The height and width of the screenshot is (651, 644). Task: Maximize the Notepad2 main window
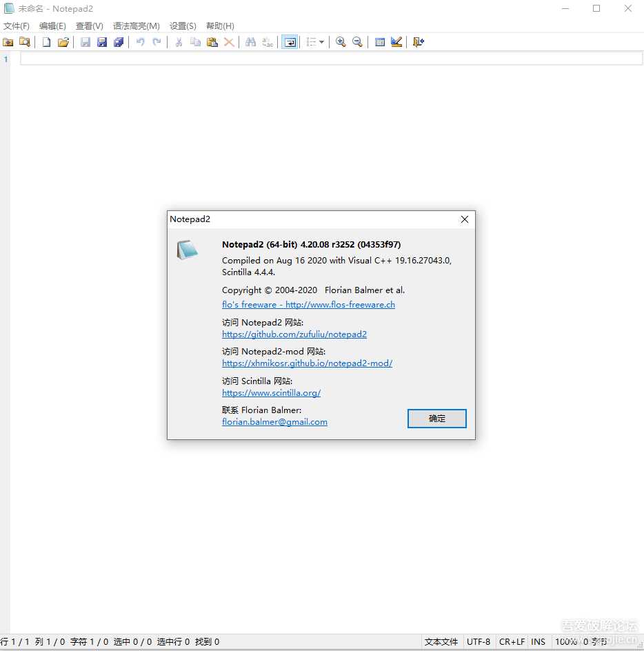[596, 8]
